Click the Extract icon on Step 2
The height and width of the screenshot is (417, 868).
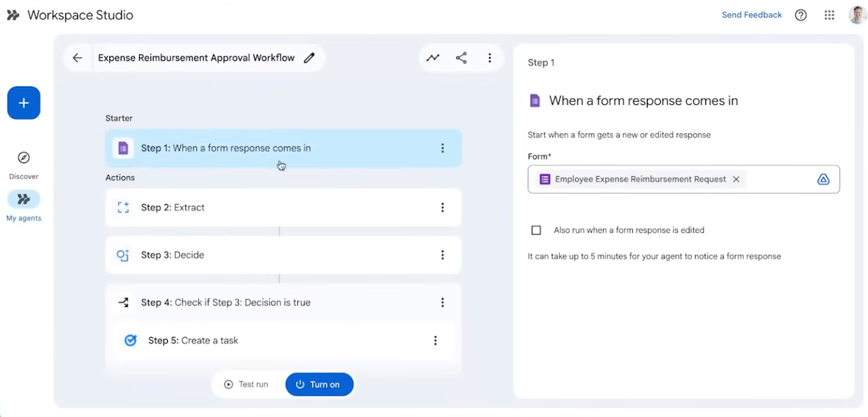click(123, 207)
